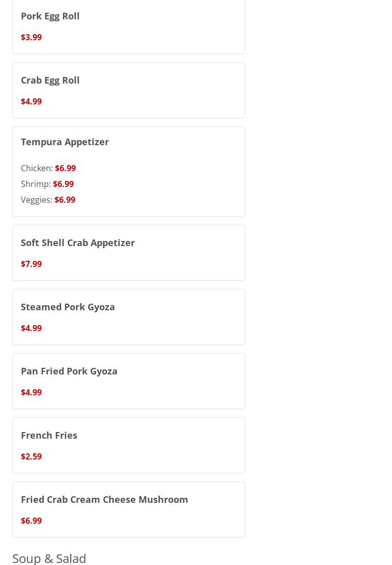The height and width of the screenshot is (565, 392).
Task: Click the Chicken label in Tempura Appetizer
Action: point(37,168)
